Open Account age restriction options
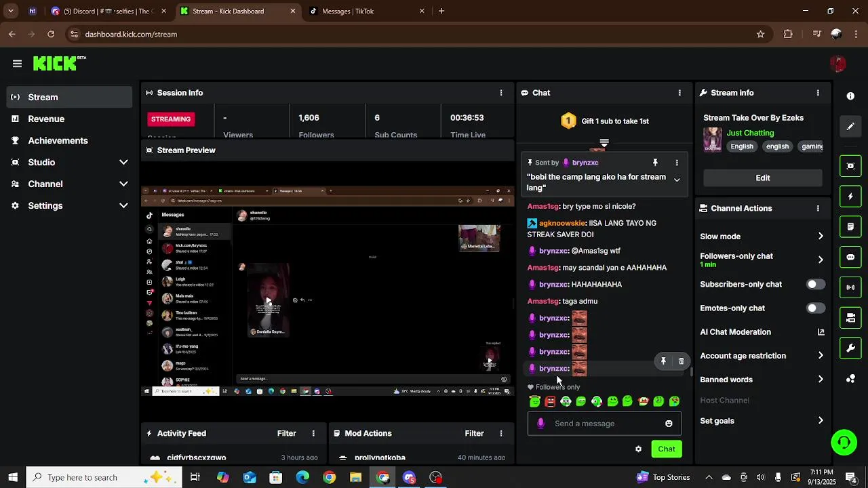Image resolution: width=868 pixels, height=488 pixels. tap(762, 356)
